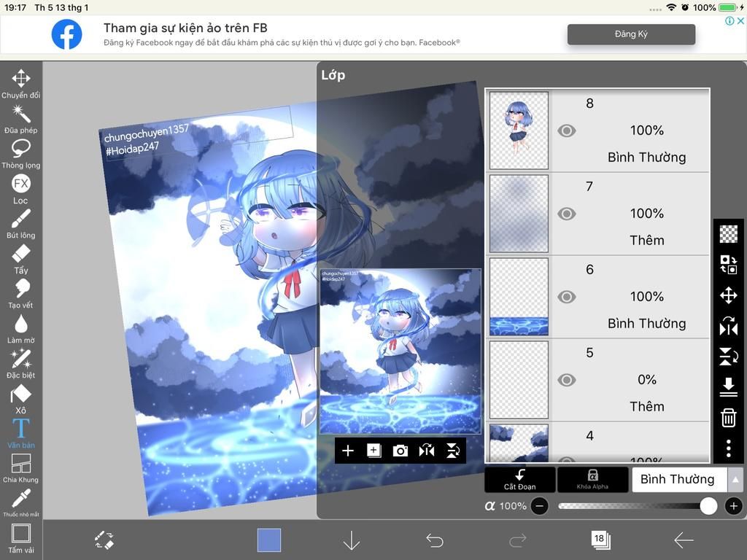The height and width of the screenshot is (560, 747).
Task: Hide layer 6 with eye icon
Action: 566,297
